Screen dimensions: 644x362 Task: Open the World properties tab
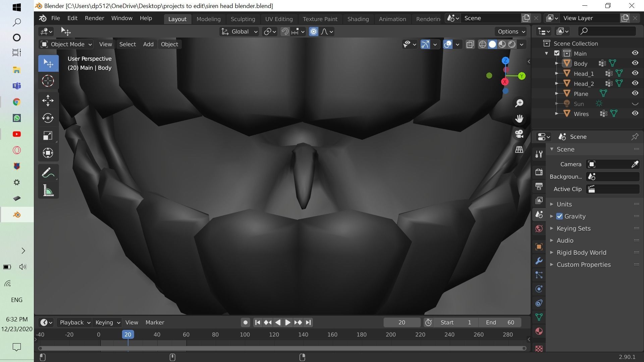tap(539, 229)
